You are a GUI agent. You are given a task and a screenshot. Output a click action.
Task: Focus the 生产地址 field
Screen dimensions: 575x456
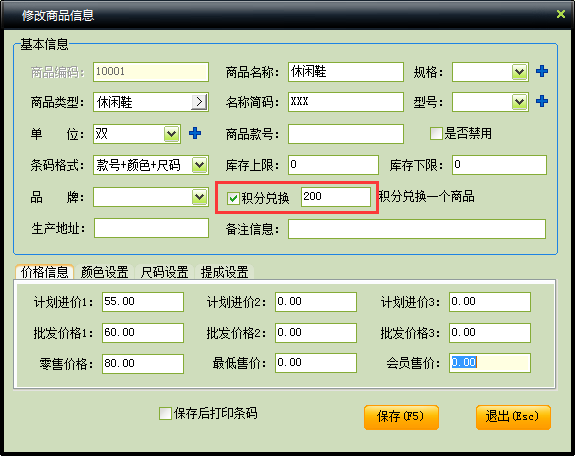click(151, 228)
